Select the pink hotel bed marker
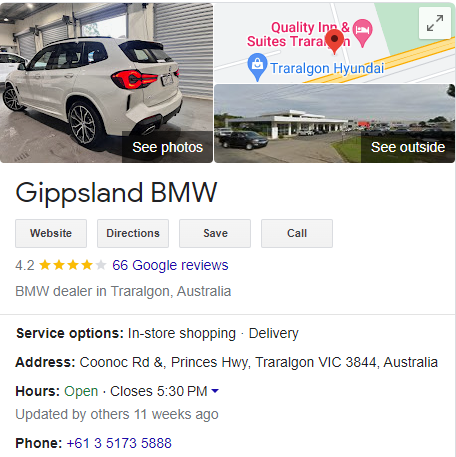 click(363, 33)
